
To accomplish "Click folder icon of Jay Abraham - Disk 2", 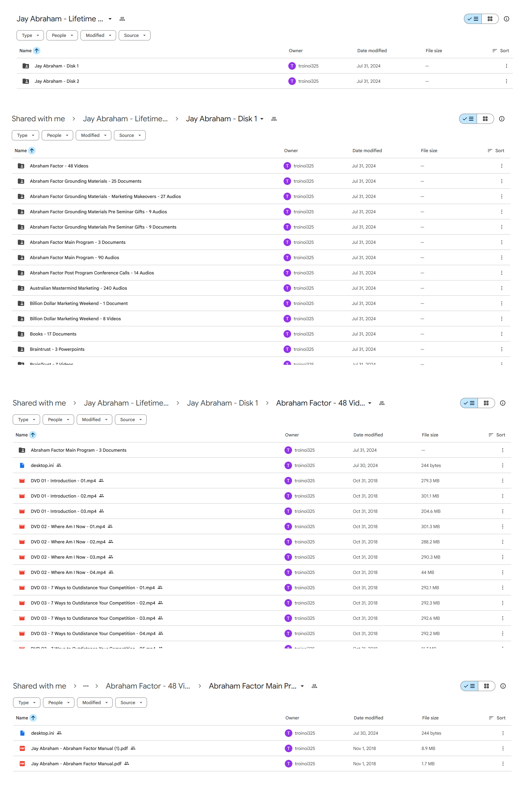I will (x=25, y=81).
